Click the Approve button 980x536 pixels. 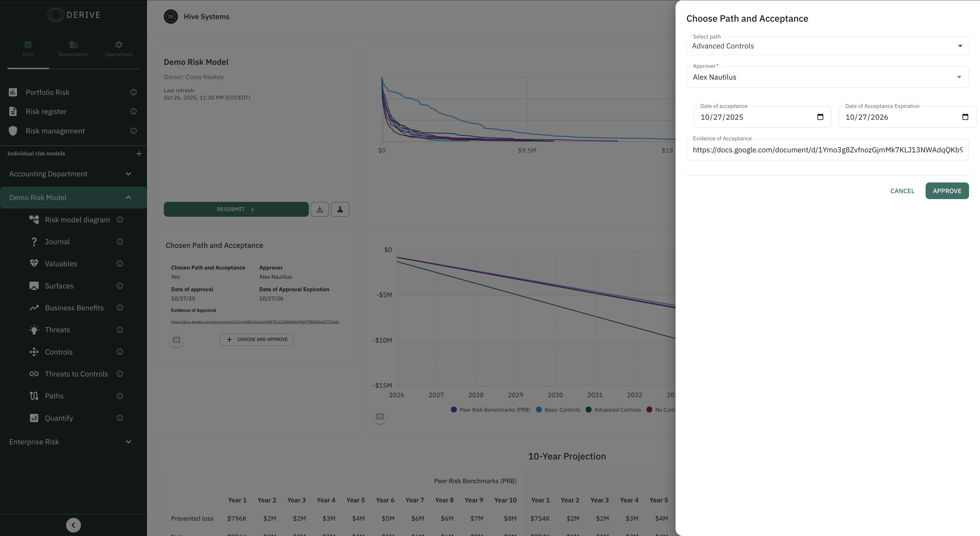pos(947,191)
